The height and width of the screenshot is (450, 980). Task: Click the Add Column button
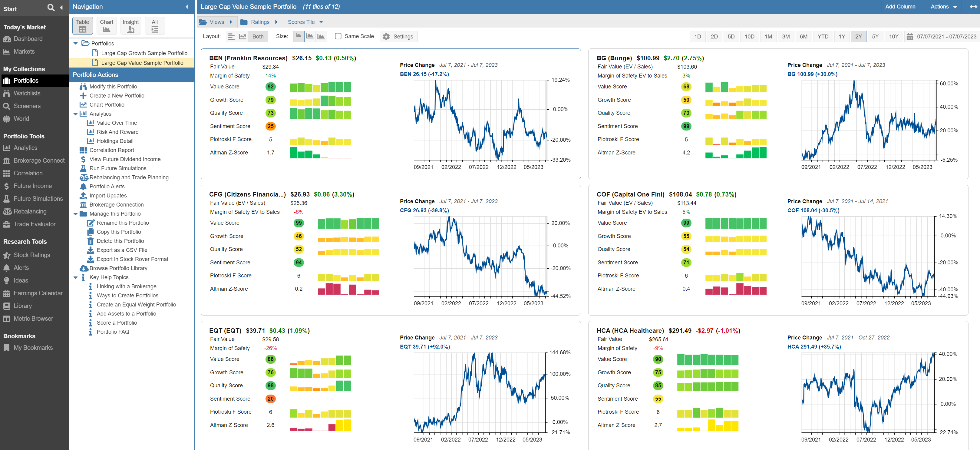[900, 6]
